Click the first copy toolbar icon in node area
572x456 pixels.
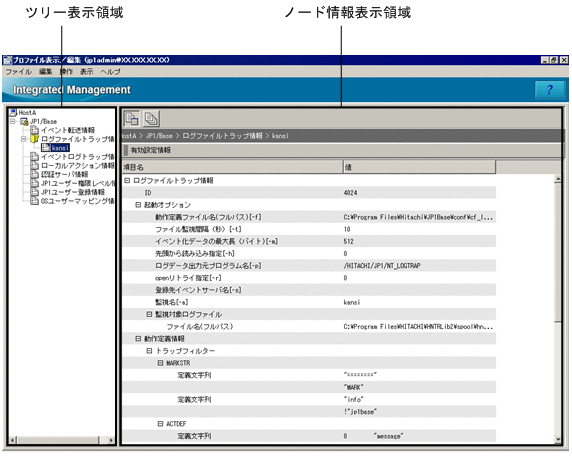coord(132,119)
